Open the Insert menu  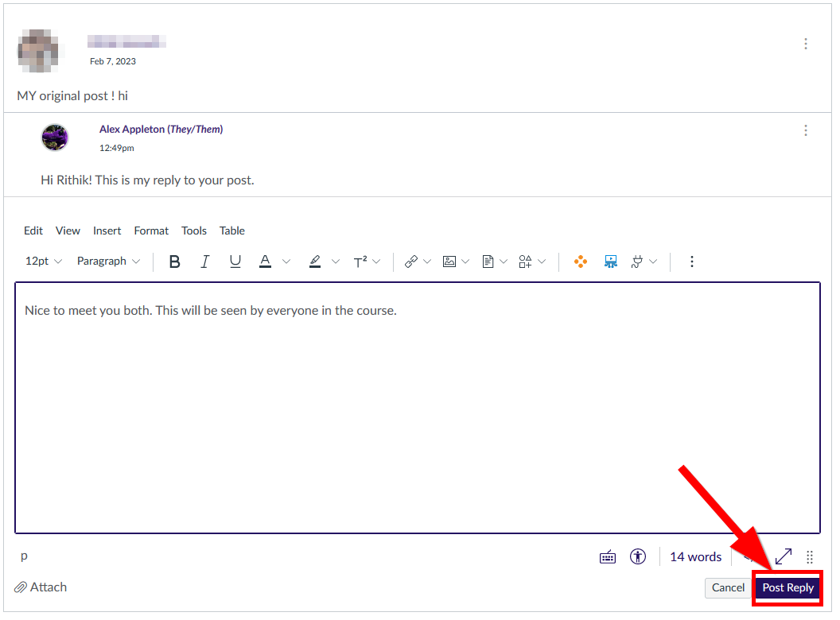pyautogui.click(x=107, y=231)
